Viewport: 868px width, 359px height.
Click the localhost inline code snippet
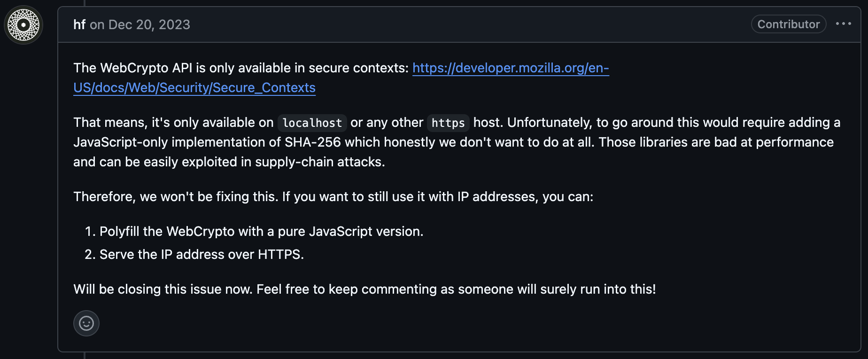[x=312, y=123]
